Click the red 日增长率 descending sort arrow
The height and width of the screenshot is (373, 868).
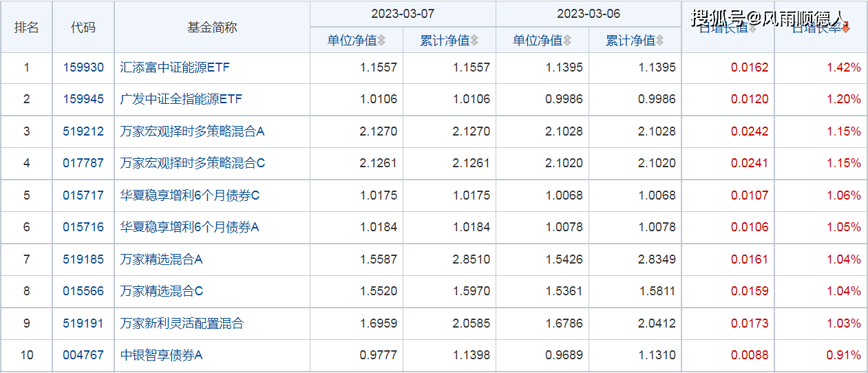[x=846, y=28]
